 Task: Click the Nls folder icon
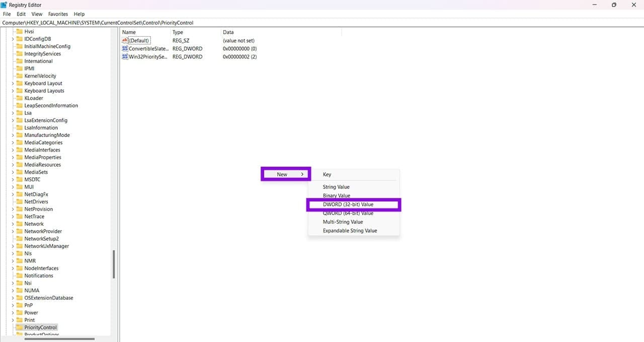pyautogui.click(x=20, y=253)
